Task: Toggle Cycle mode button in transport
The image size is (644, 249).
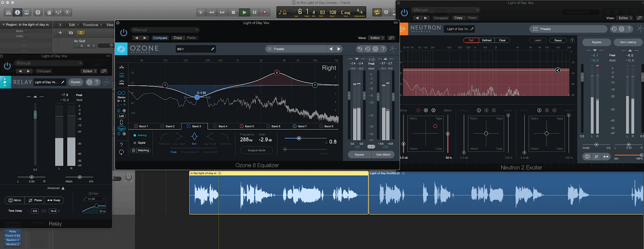Action: 377,12
